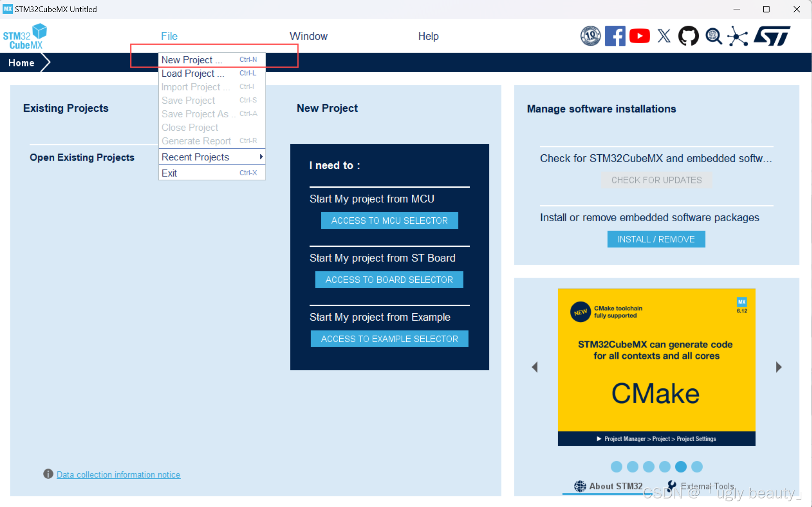Maximize the STM32CubeMX window
This screenshot has height=507, width=812.
pos(766,9)
